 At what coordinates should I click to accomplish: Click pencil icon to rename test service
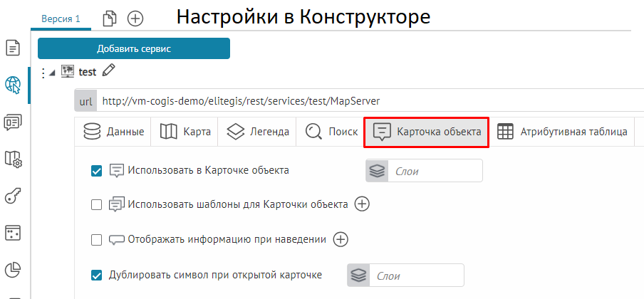coord(108,70)
